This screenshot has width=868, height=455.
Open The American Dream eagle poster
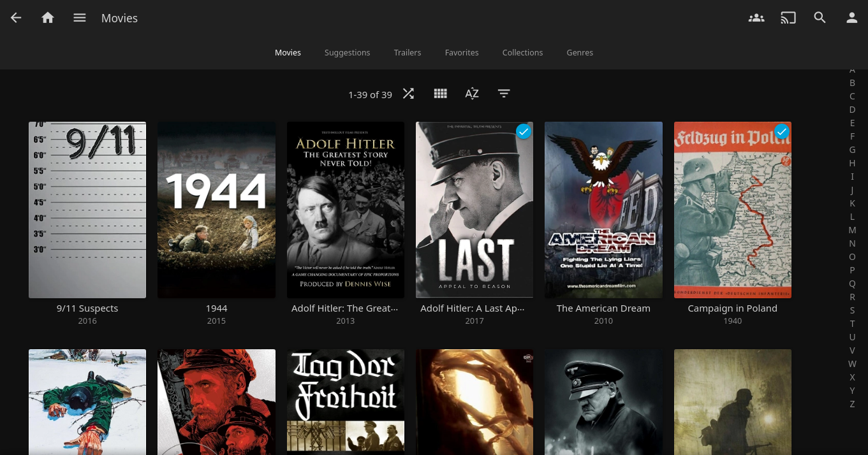click(x=603, y=210)
